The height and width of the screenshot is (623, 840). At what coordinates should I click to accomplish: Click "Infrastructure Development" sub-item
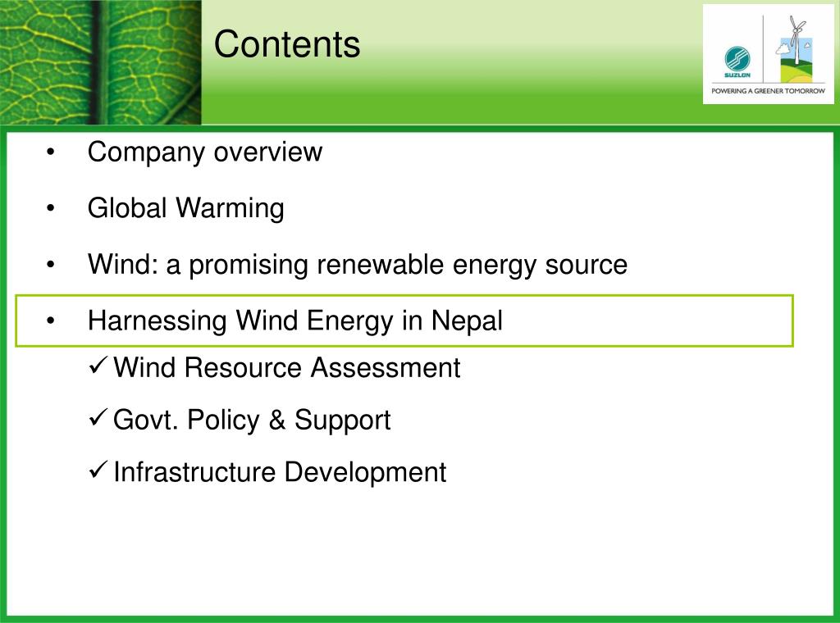pos(280,472)
